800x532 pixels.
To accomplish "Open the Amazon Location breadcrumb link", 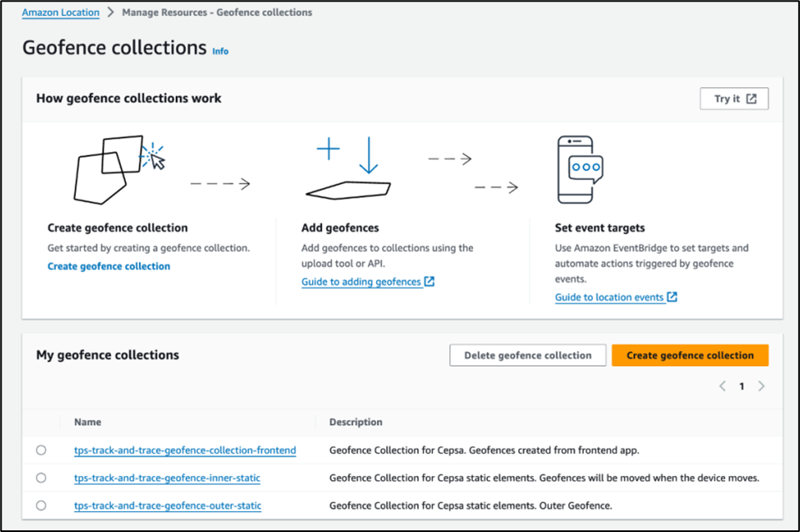I will pyautogui.click(x=61, y=13).
